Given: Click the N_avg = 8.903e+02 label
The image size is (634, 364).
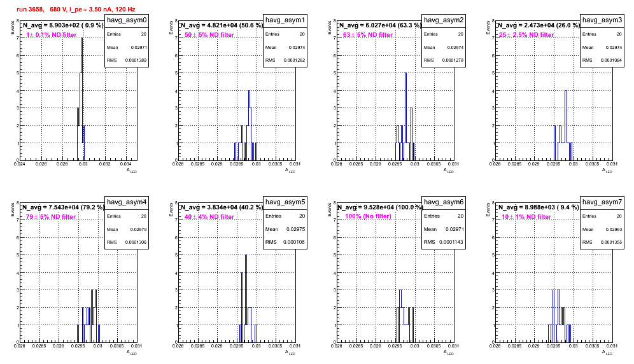Looking at the screenshot, I should pos(62,25).
